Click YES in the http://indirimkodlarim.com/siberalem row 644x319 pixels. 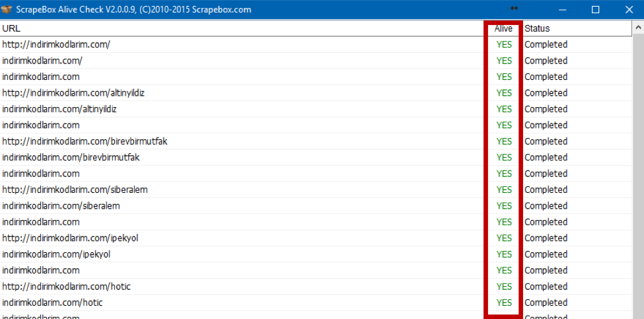pyautogui.click(x=504, y=190)
